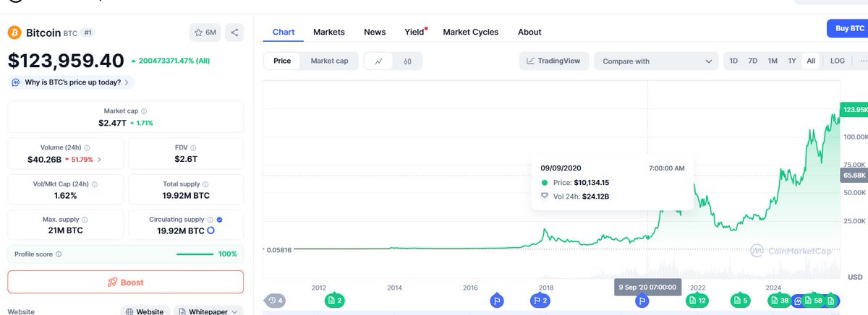Open the Compare with dropdown
This screenshot has height=315, width=868.
tap(656, 61)
